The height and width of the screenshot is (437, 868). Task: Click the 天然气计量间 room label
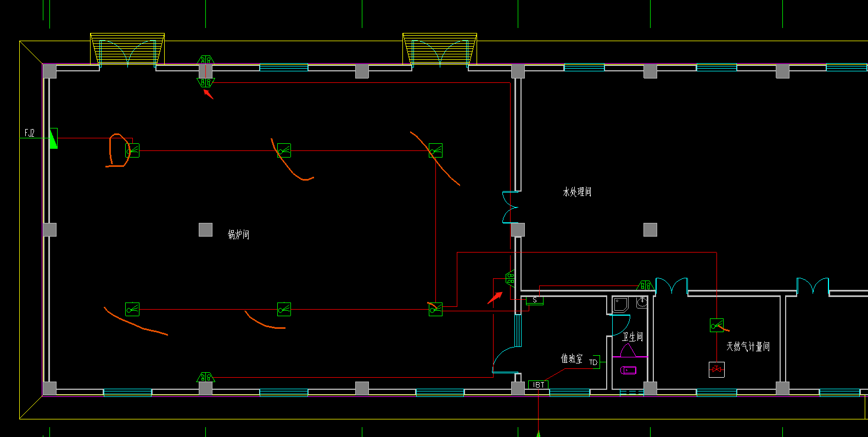coord(748,346)
